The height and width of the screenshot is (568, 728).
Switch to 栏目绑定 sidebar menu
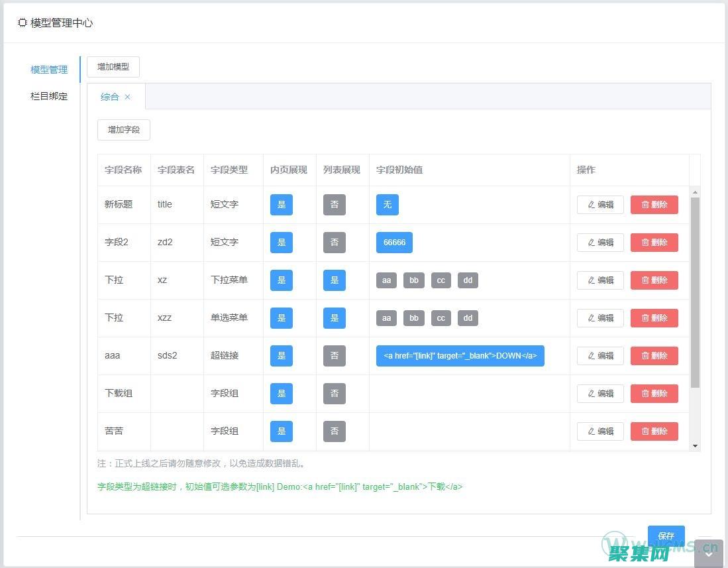(x=49, y=96)
